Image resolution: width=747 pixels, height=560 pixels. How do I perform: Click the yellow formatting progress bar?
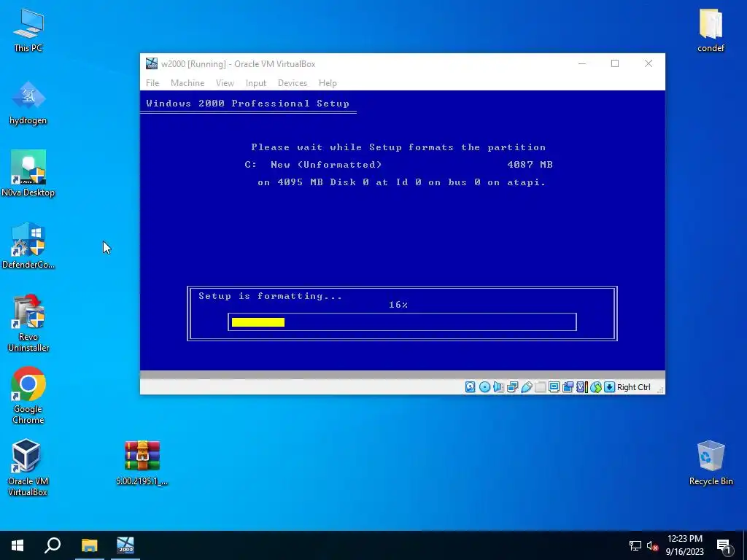point(258,322)
